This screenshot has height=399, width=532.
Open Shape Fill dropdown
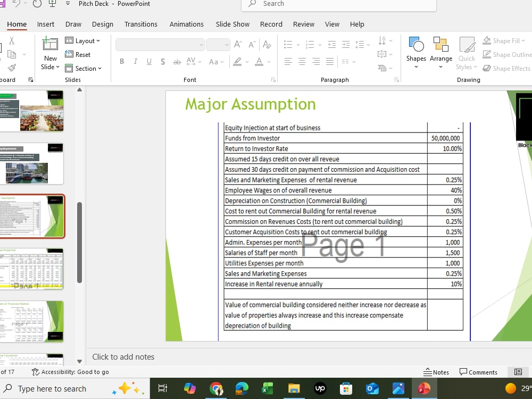pyautogui.click(x=503, y=41)
